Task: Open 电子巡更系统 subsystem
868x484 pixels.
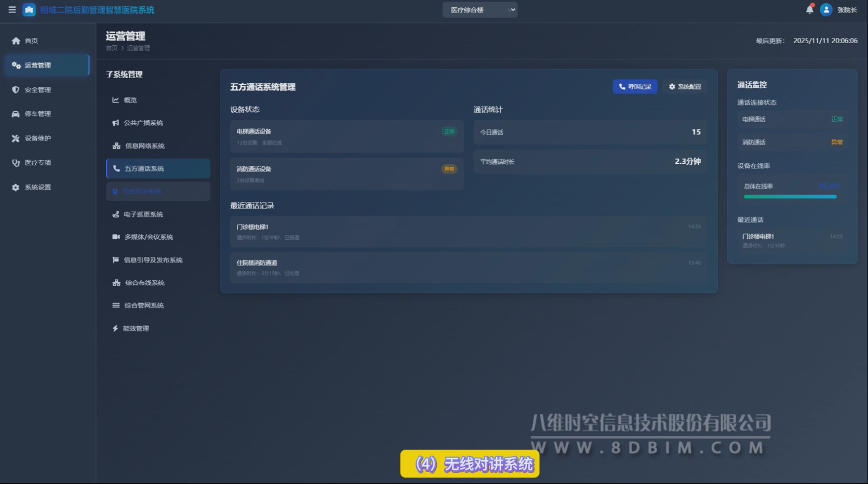Action: (x=143, y=214)
